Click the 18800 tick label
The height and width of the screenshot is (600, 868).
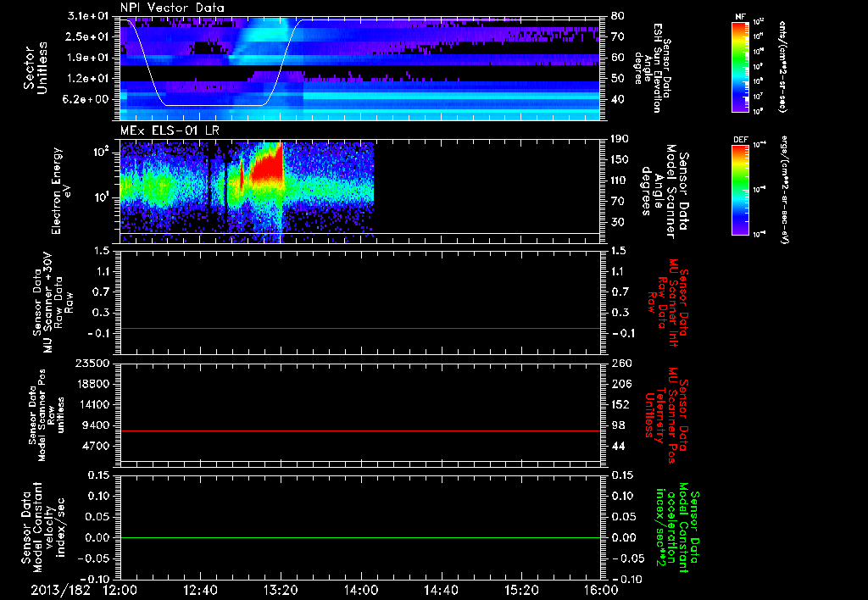pyautogui.click(x=93, y=384)
